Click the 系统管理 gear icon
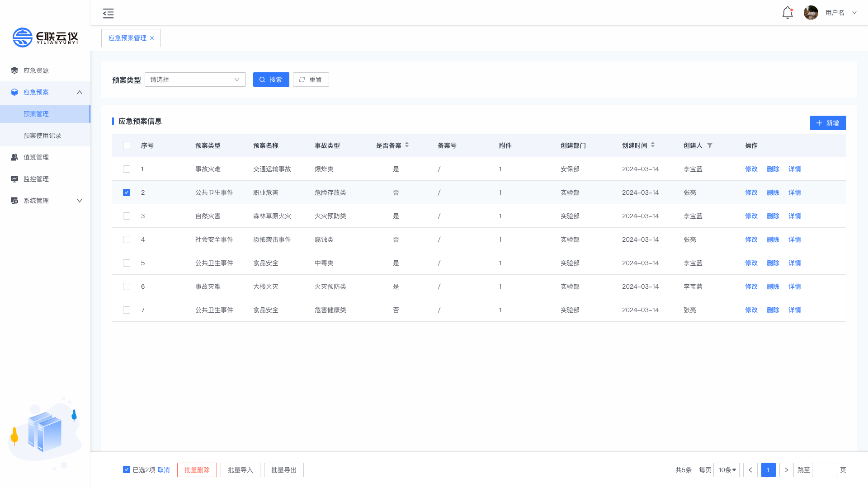Screen dimensions: 868x488 14,201
